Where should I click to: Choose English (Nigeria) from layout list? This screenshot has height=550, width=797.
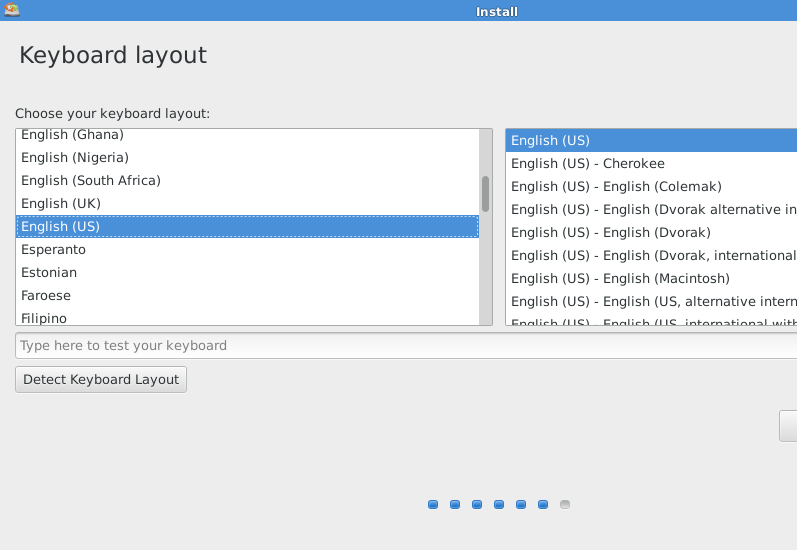75,157
